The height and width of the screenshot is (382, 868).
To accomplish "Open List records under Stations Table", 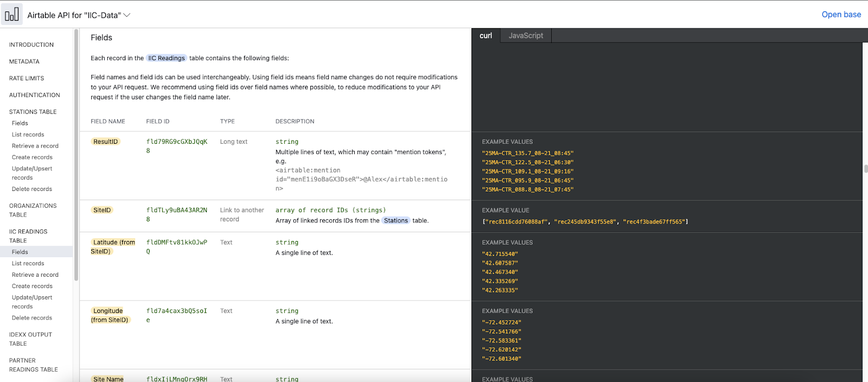I will [28, 135].
